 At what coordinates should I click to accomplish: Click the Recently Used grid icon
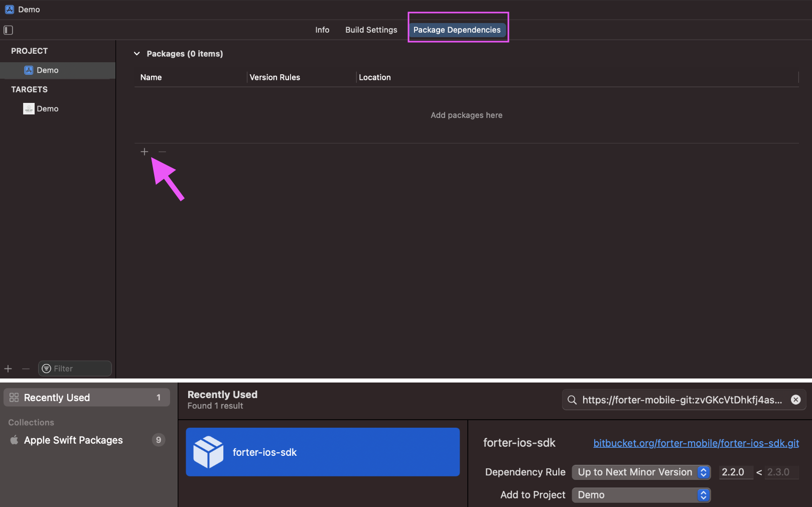pos(14,398)
